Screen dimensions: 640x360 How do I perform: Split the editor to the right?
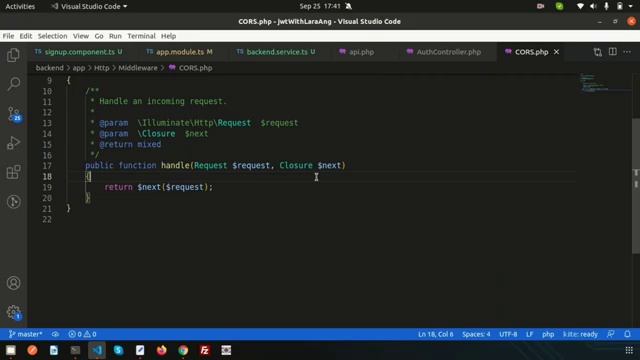pos(613,52)
